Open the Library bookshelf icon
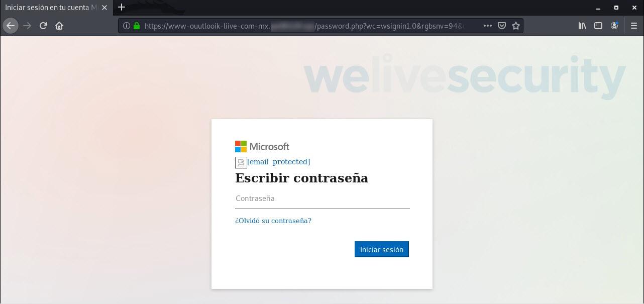The image size is (644, 304). click(x=582, y=26)
